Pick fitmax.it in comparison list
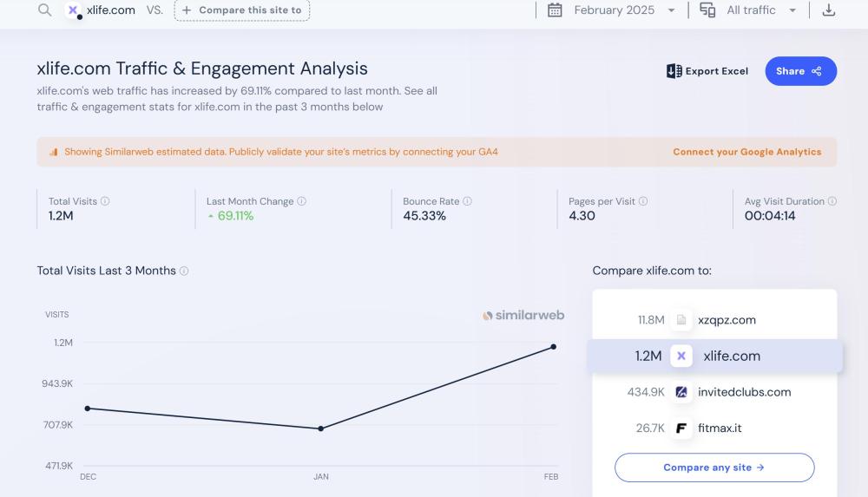This screenshot has width=868, height=497. click(x=720, y=428)
